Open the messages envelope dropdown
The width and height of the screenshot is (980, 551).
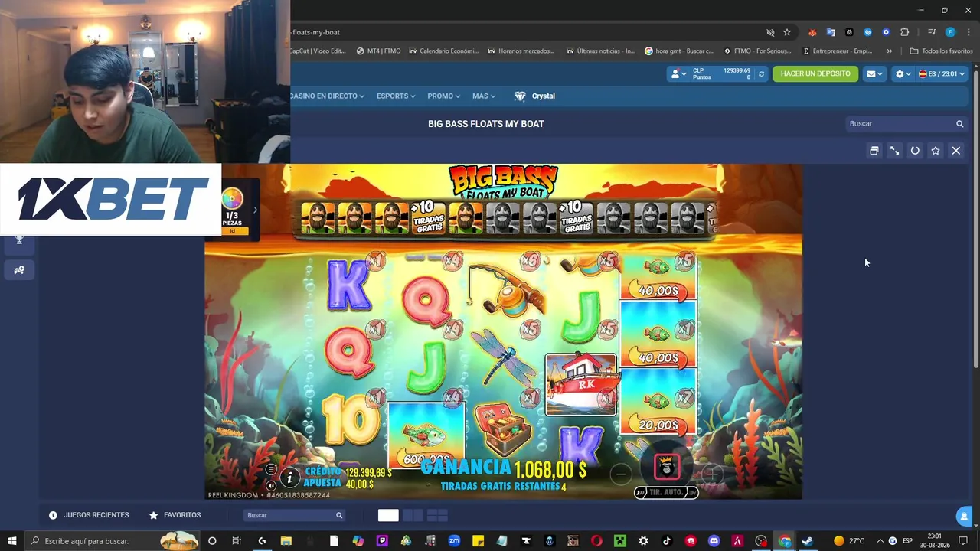click(874, 74)
